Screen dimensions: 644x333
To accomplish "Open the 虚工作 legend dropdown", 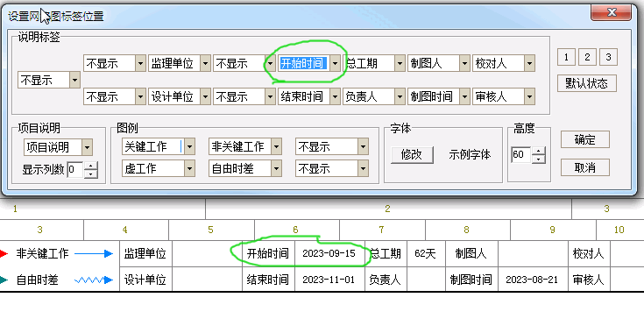I will (x=190, y=168).
